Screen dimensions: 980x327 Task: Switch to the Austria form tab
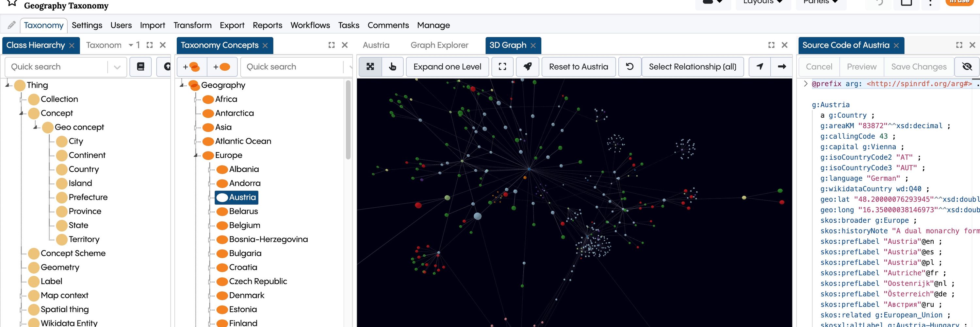click(x=376, y=45)
